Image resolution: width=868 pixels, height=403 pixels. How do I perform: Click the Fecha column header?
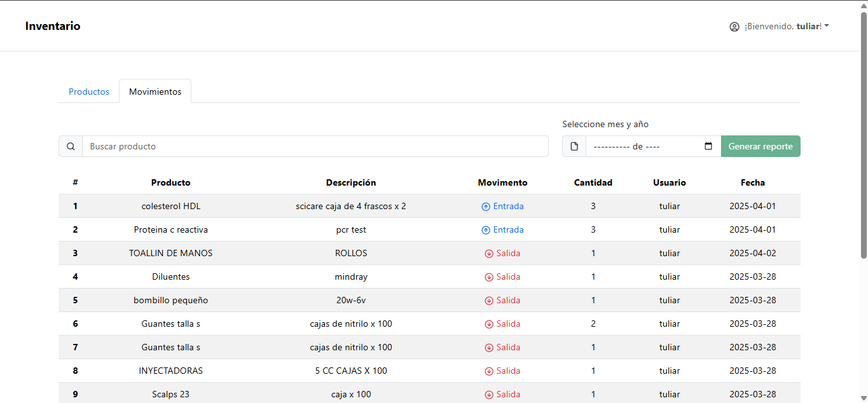pos(752,182)
